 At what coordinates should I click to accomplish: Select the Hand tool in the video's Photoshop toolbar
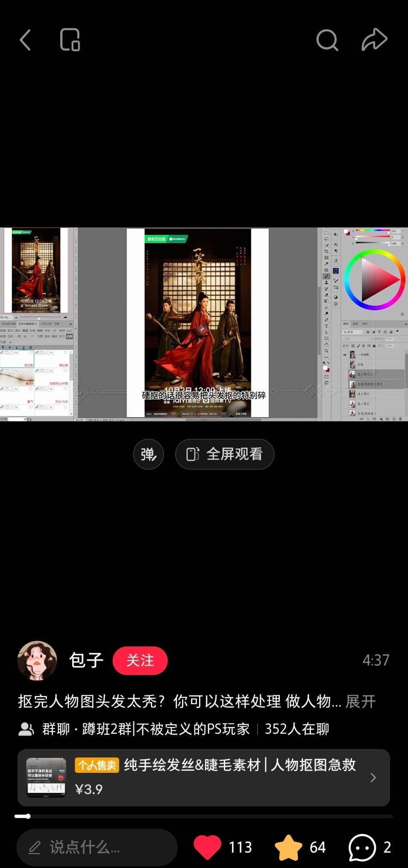pos(326,345)
